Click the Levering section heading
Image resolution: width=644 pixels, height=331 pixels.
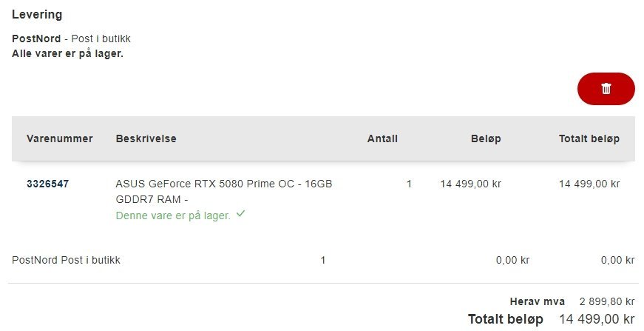[37, 15]
